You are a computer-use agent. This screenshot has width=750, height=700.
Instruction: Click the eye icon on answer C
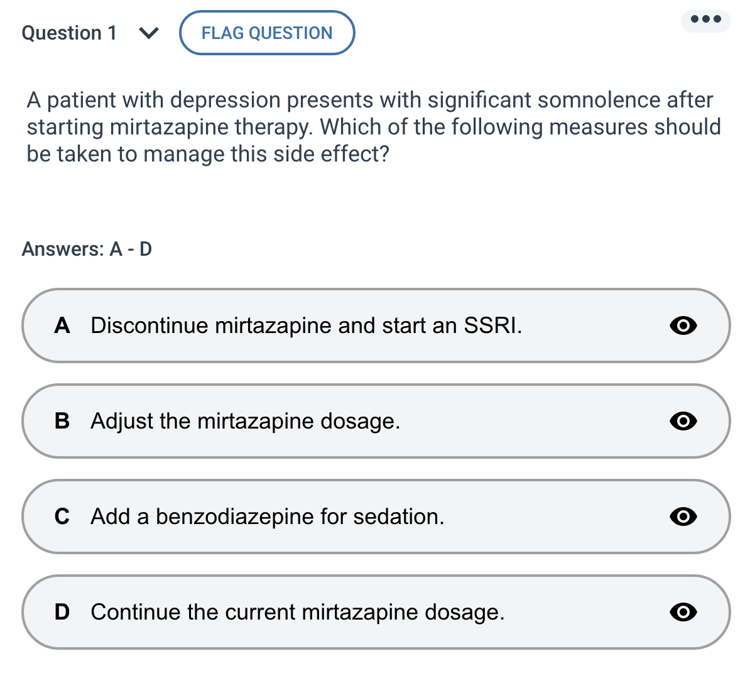683,517
